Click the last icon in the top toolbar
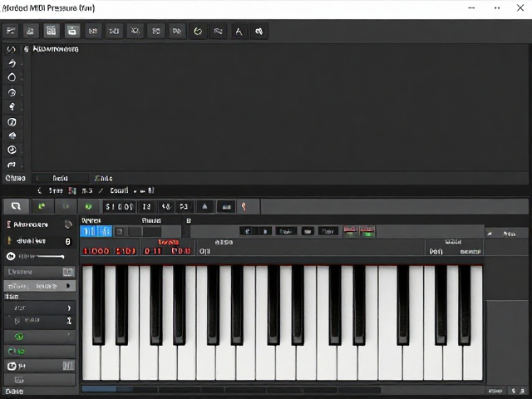The width and height of the screenshot is (532, 399). click(x=259, y=32)
